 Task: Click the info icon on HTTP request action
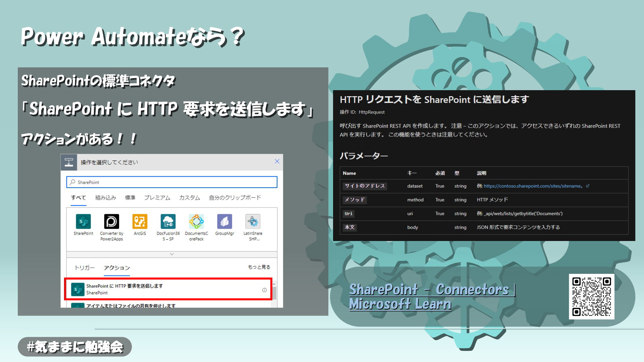(264, 290)
